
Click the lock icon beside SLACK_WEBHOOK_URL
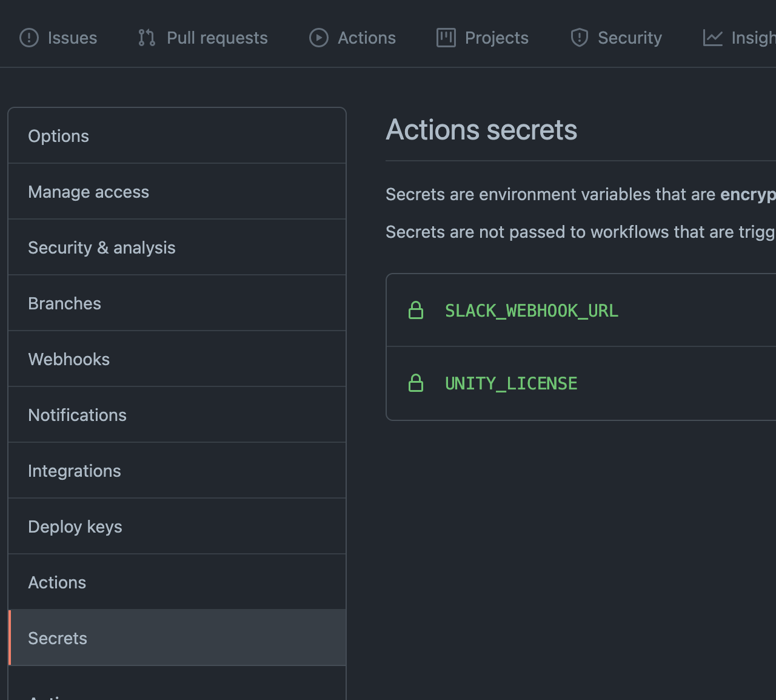click(416, 310)
